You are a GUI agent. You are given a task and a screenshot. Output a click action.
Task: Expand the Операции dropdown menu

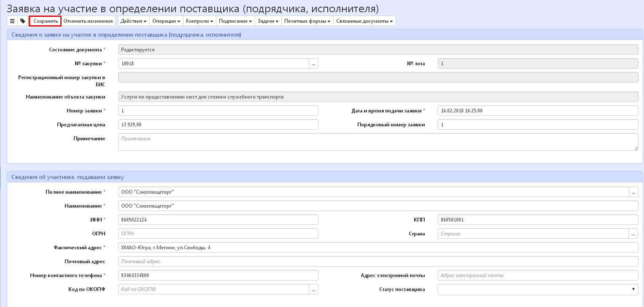[166, 21]
